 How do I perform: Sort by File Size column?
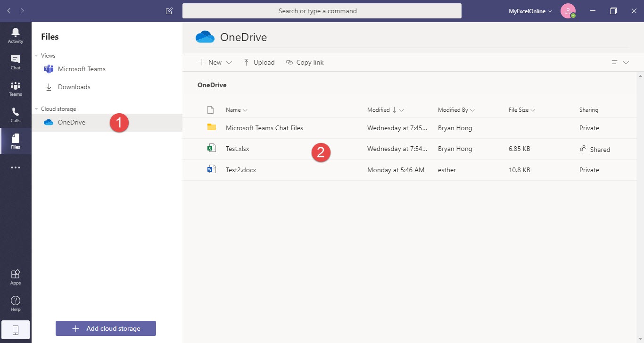[x=522, y=110]
